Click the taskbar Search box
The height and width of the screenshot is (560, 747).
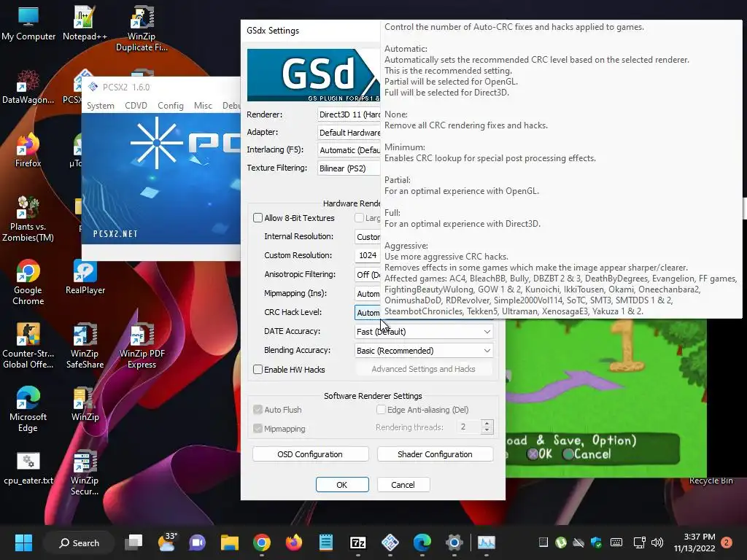(x=79, y=542)
